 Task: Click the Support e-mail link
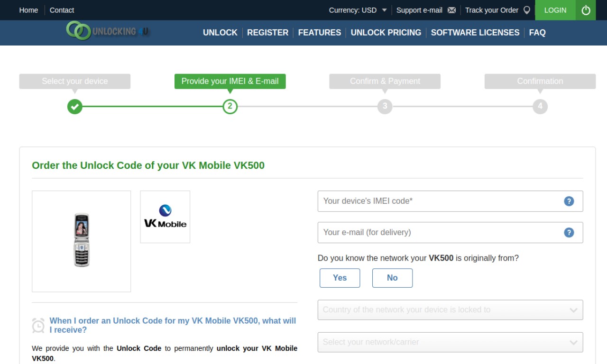(x=419, y=10)
